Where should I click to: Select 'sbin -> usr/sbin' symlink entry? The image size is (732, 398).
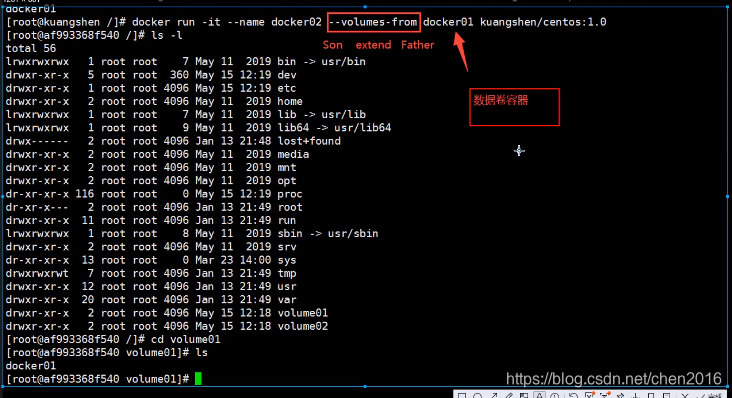(x=328, y=234)
